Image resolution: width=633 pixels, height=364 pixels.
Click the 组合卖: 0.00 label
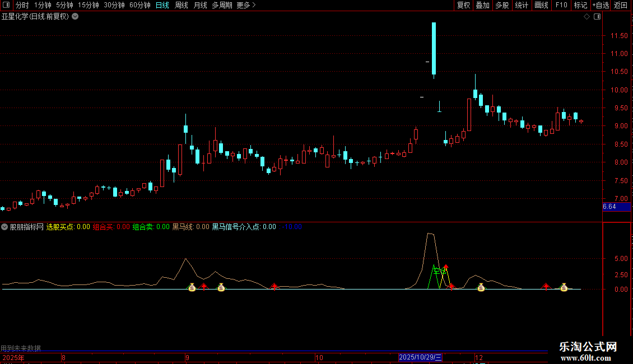coord(151,227)
